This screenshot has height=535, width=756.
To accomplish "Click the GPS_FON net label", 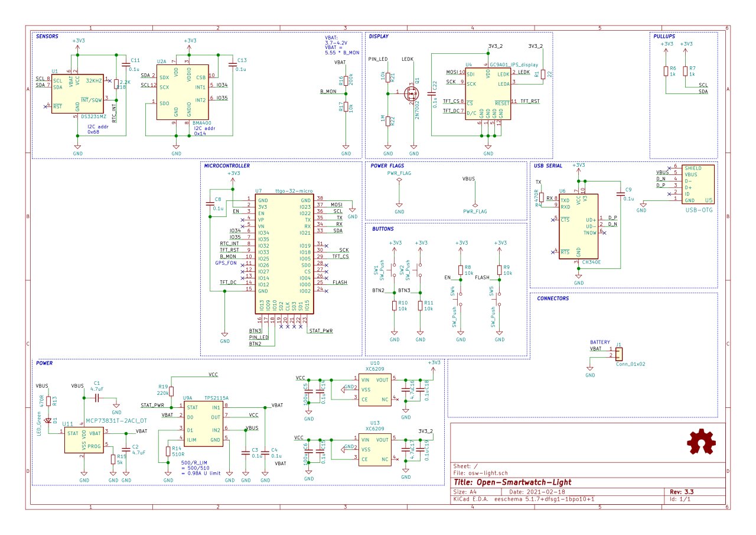I will pyautogui.click(x=226, y=262).
